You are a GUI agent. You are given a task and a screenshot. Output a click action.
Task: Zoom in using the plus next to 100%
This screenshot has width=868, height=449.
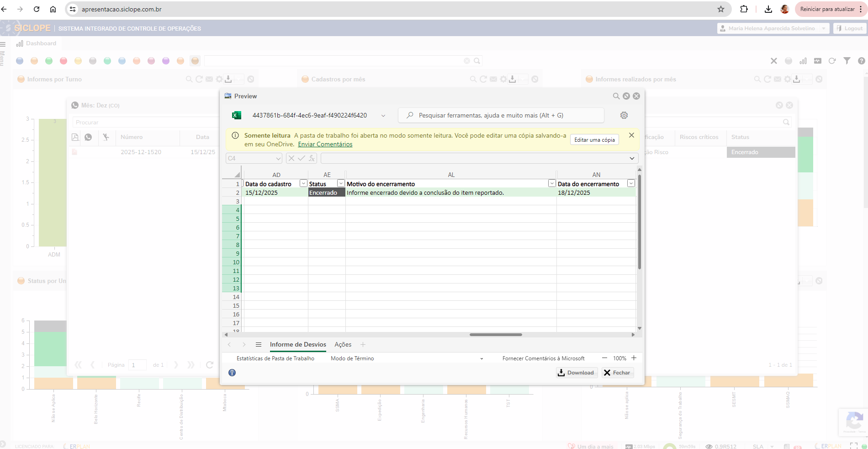click(634, 358)
